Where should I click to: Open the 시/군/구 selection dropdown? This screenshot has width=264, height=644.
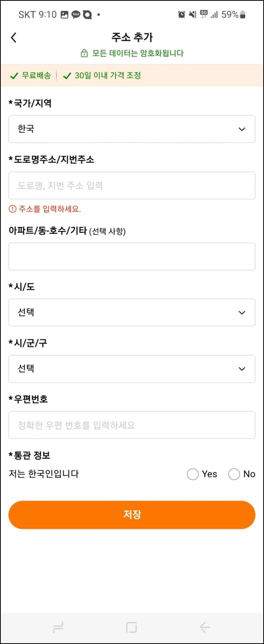pyautogui.click(x=132, y=369)
